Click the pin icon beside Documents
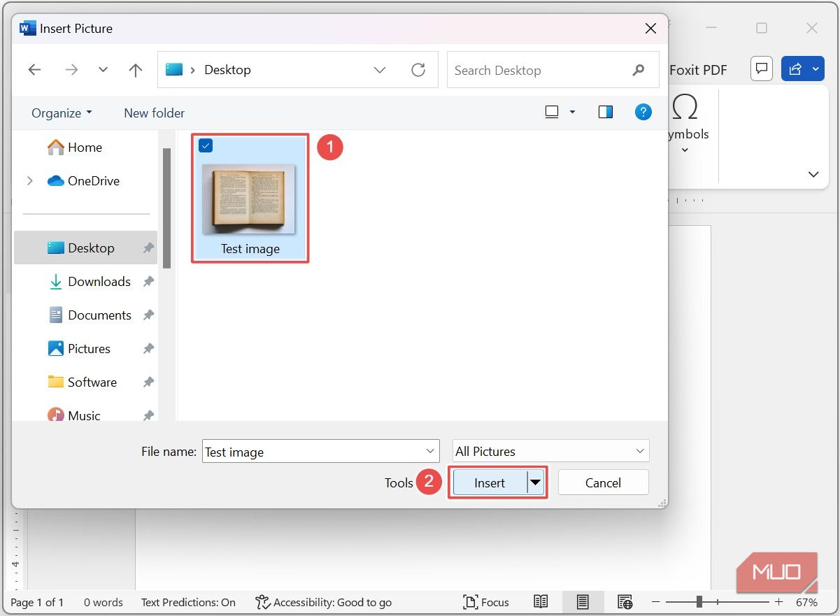840x616 pixels. coord(148,315)
